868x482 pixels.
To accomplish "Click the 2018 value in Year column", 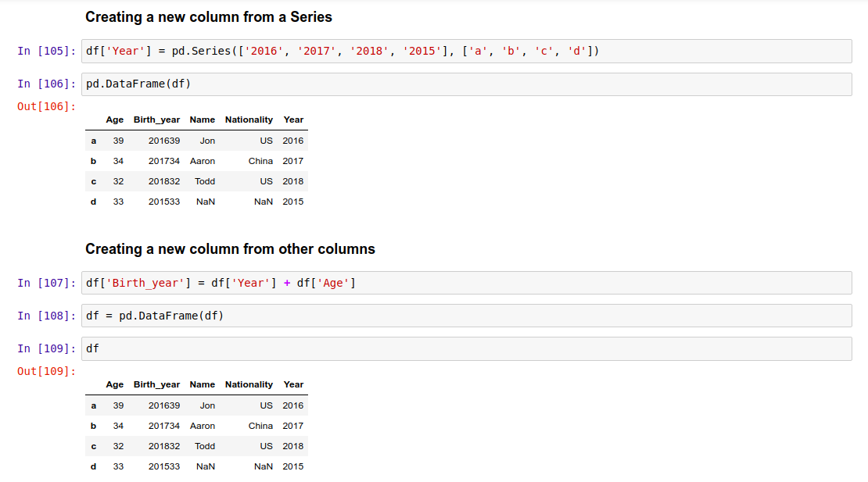I will (x=292, y=181).
